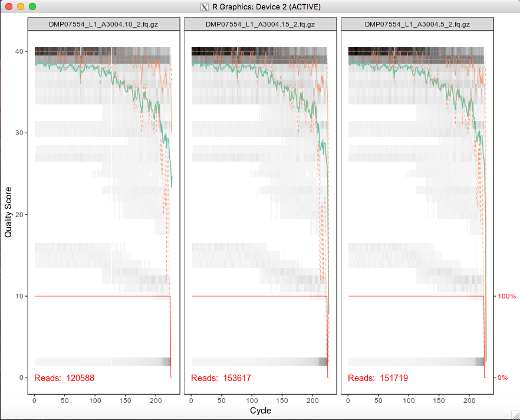520x420 pixels.
Task: Click the Reads: 153617 label
Action: pyautogui.click(x=220, y=378)
